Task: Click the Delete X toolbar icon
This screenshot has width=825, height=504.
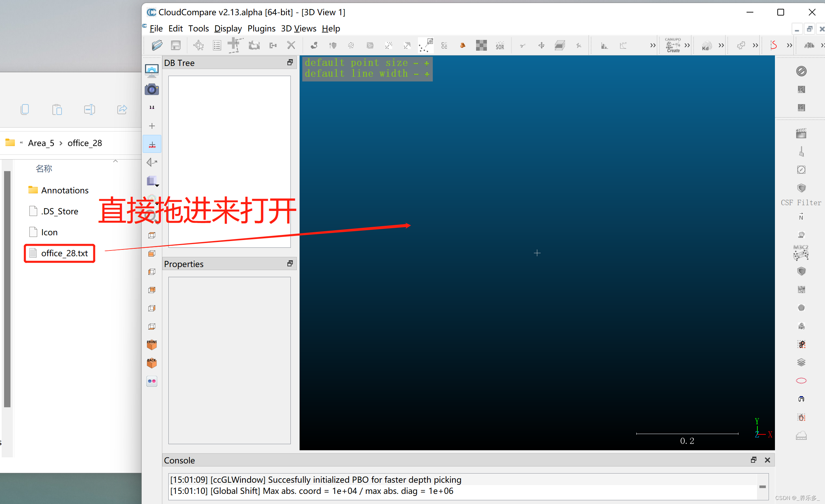Action: 291,45
